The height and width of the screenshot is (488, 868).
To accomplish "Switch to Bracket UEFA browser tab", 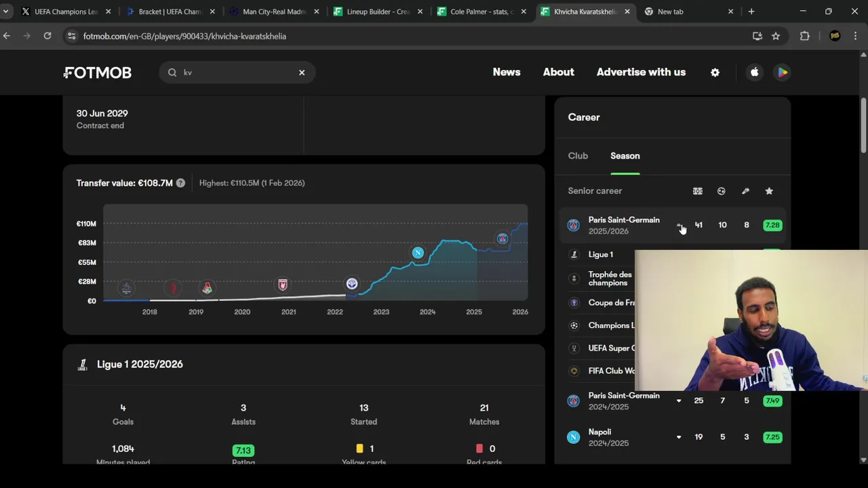I will (x=170, y=12).
